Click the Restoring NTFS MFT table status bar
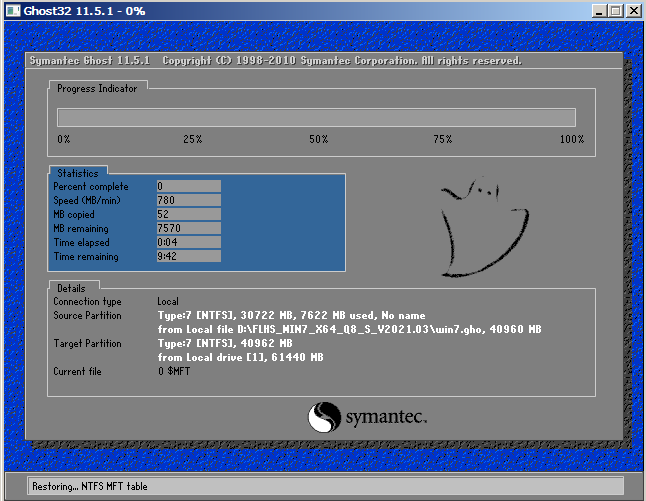Viewport: 646px width, 501px height. [x=325, y=486]
